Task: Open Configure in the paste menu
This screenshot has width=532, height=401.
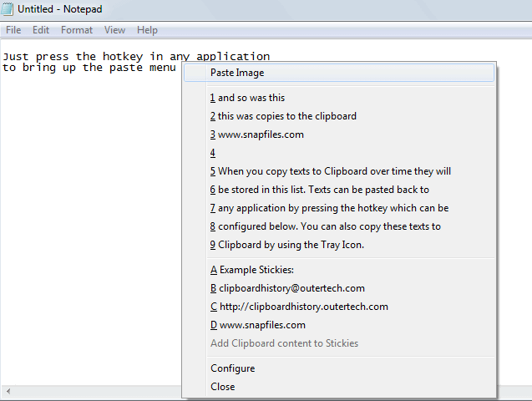Action: pos(232,368)
